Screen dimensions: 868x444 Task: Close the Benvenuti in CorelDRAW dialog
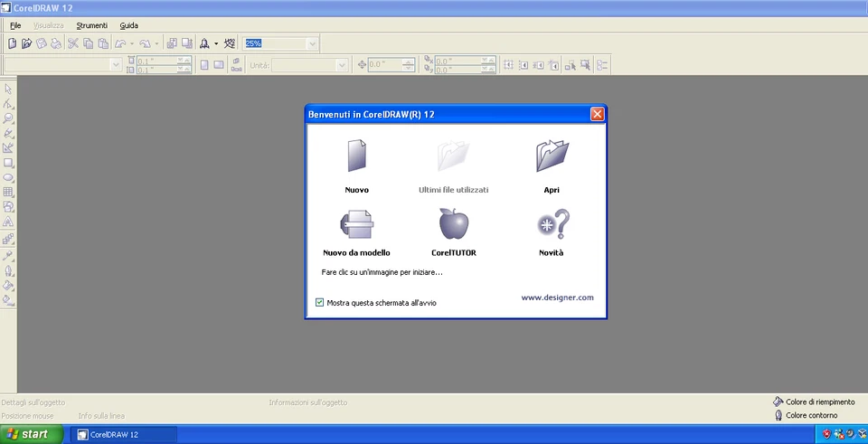pyautogui.click(x=598, y=115)
